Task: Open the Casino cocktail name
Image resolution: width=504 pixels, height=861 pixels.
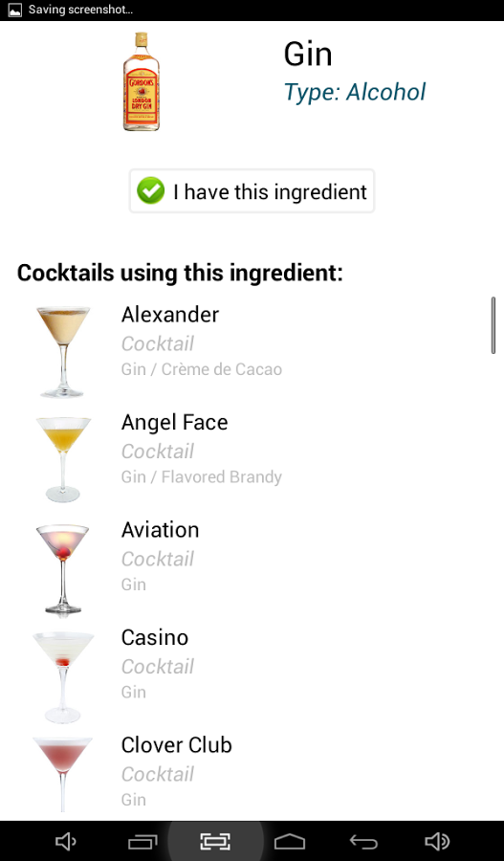Action: pos(155,637)
